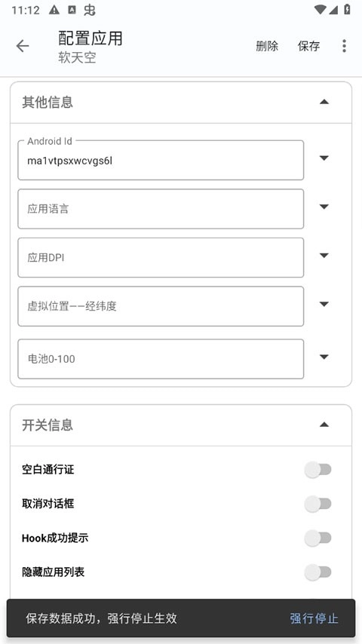Tap the bug icon in status bar

pyautogui.click(x=89, y=10)
